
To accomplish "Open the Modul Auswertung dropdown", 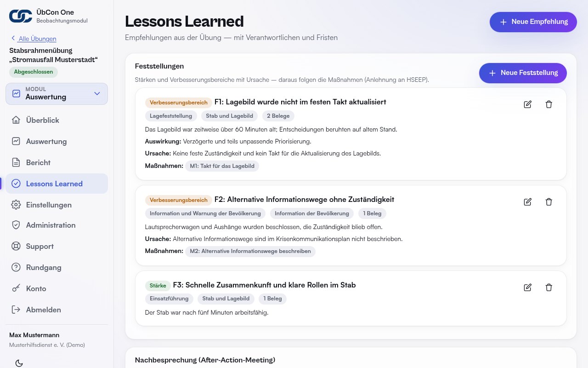I will (x=57, y=93).
